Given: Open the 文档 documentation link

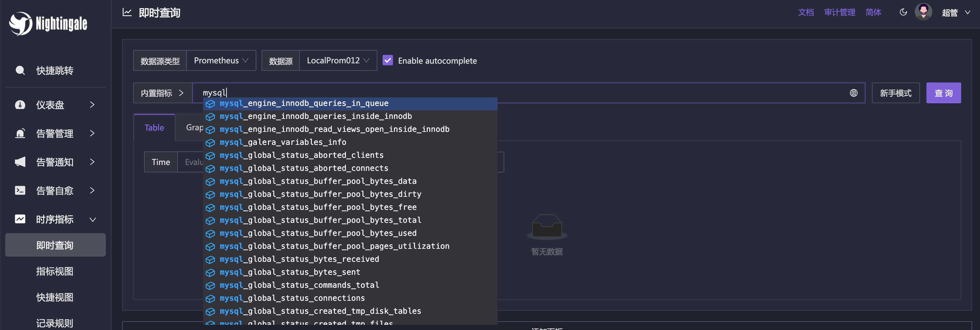Looking at the screenshot, I should pyautogui.click(x=806, y=12).
